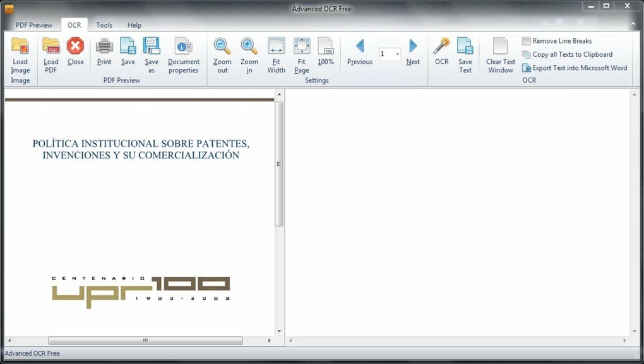The height and width of the screenshot is (364, 644).
Task: Load an image for OCR
Action: (x=20, y=55)
